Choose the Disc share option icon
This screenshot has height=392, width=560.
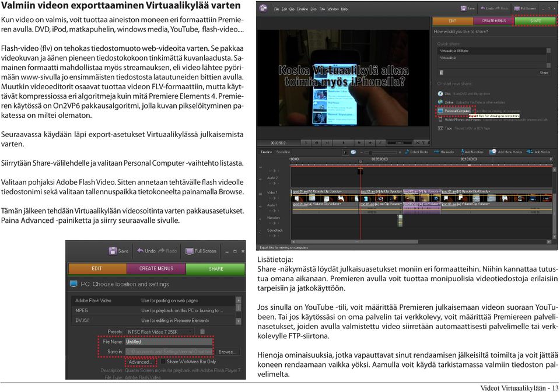440,93
